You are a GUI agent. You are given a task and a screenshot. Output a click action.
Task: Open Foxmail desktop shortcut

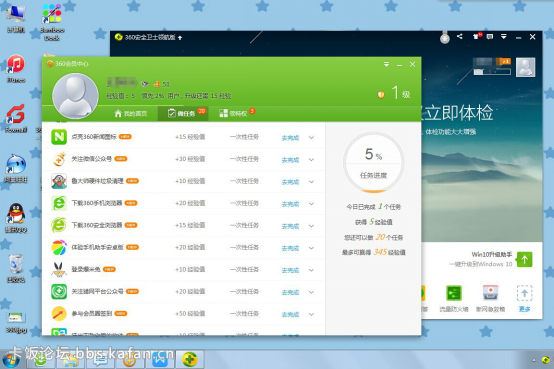(x=16, y=118)
